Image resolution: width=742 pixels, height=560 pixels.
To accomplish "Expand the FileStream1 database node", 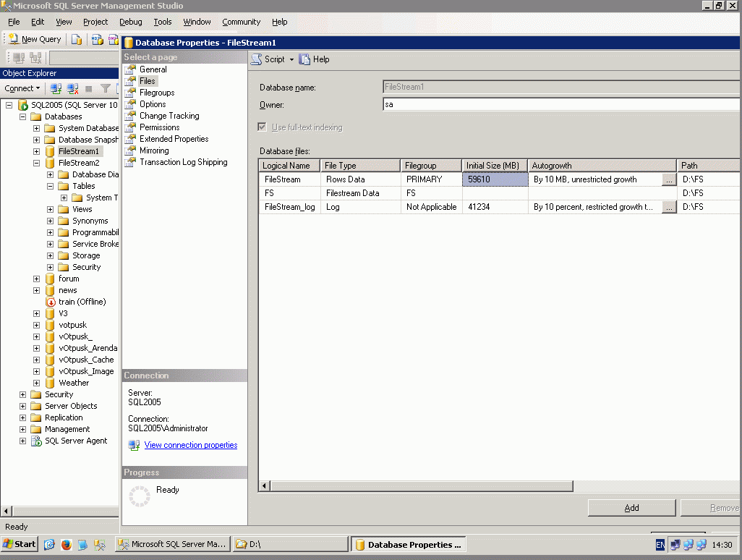I will [x=36, y=151].
